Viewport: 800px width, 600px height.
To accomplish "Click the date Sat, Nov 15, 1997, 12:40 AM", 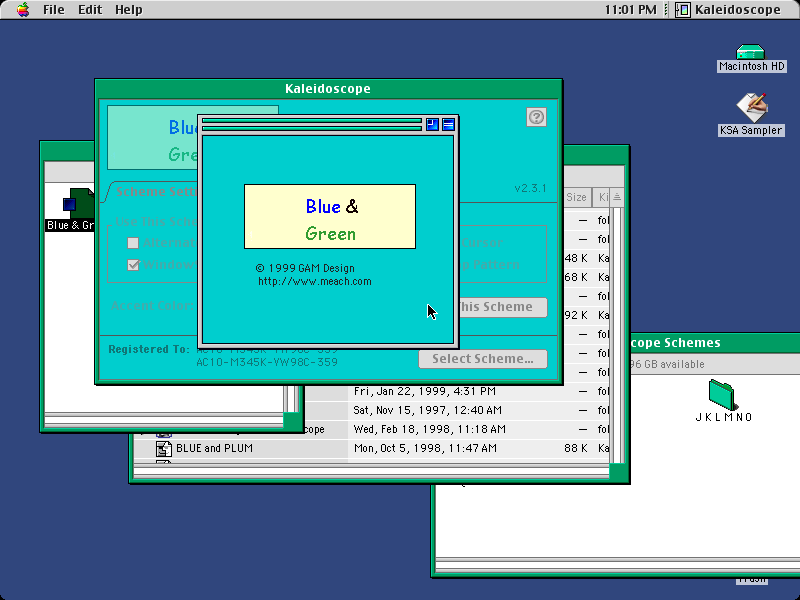I will pyautogui.click(x=428, y=411).
